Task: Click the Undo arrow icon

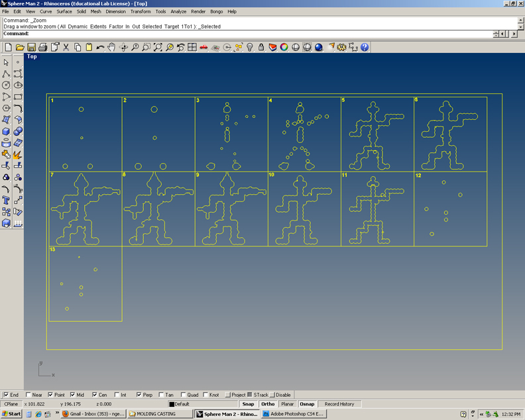Action: point(100,47)
